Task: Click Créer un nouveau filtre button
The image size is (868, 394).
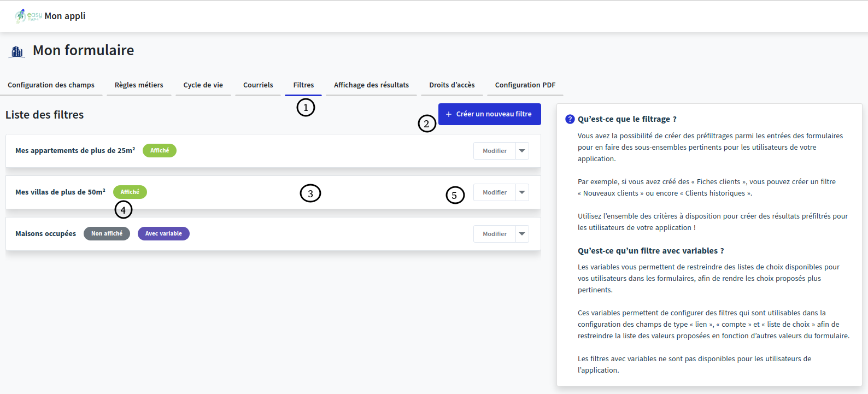Action: click(489, 114)
